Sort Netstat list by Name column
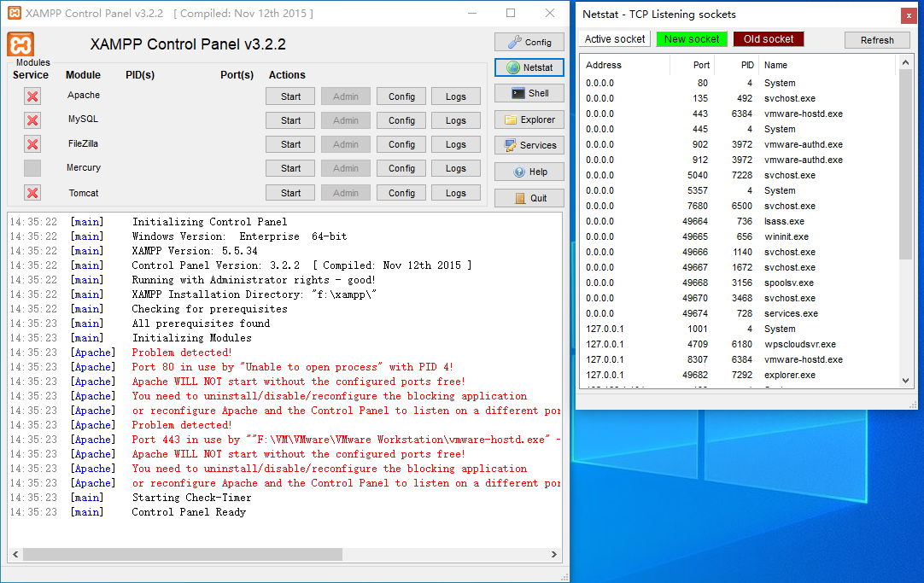The height and width of the screenshot is (583, 924). [x=826, y=65]
